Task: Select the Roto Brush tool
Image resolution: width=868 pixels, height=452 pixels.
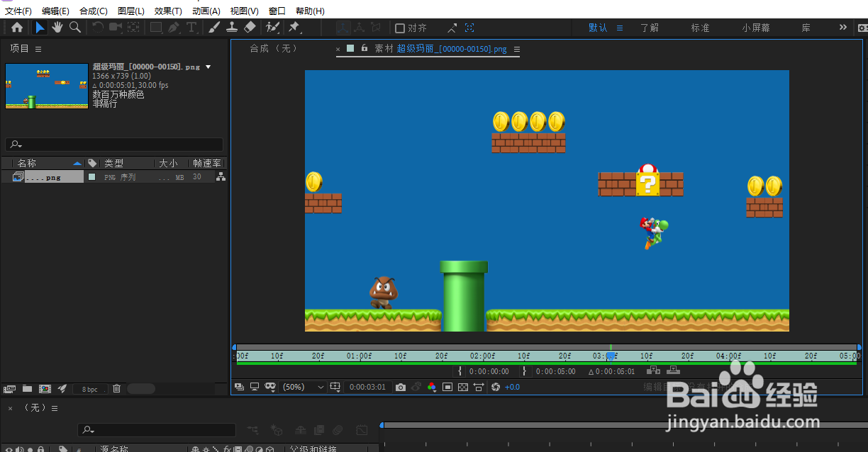Action: click(x=272, y=28)
